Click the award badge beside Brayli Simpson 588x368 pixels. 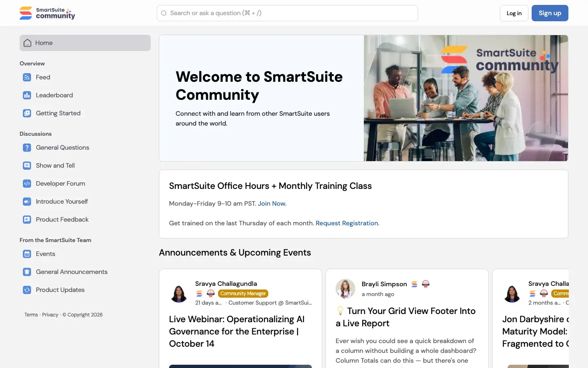425,284
